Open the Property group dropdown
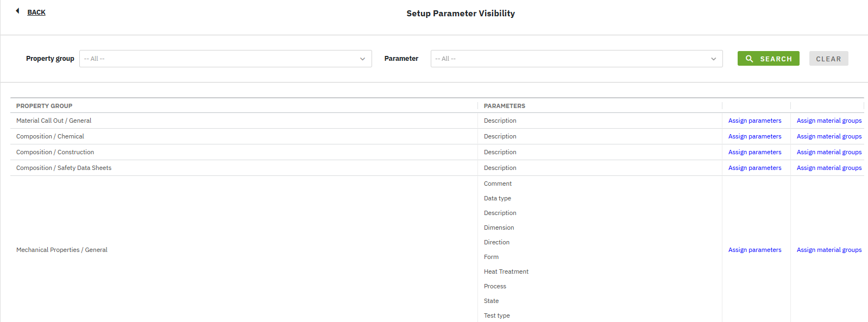 pos(225,59)
